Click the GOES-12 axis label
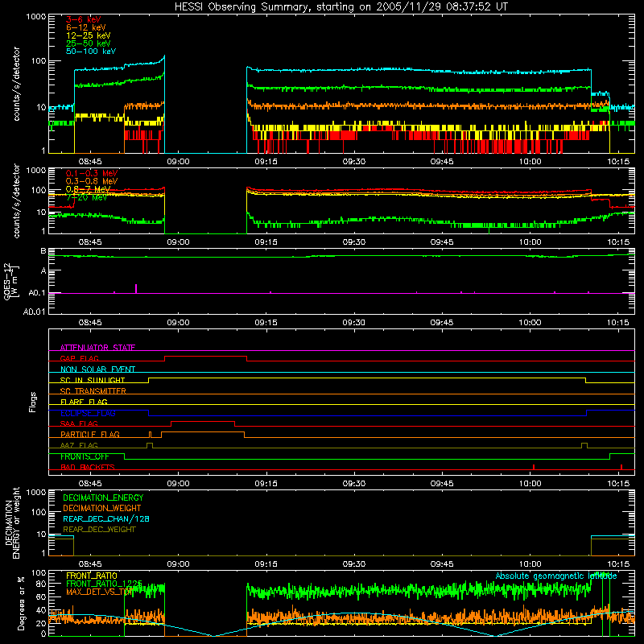 pos(11,281)
